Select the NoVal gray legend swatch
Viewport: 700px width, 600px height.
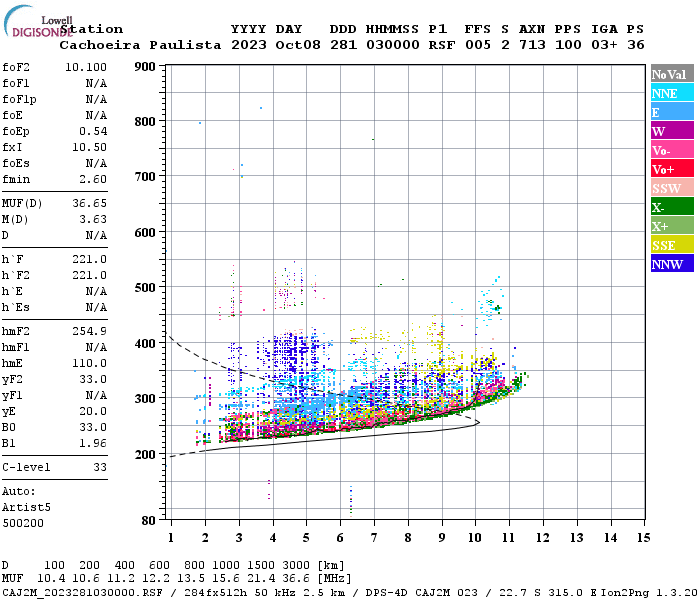[x=672, y=74]
